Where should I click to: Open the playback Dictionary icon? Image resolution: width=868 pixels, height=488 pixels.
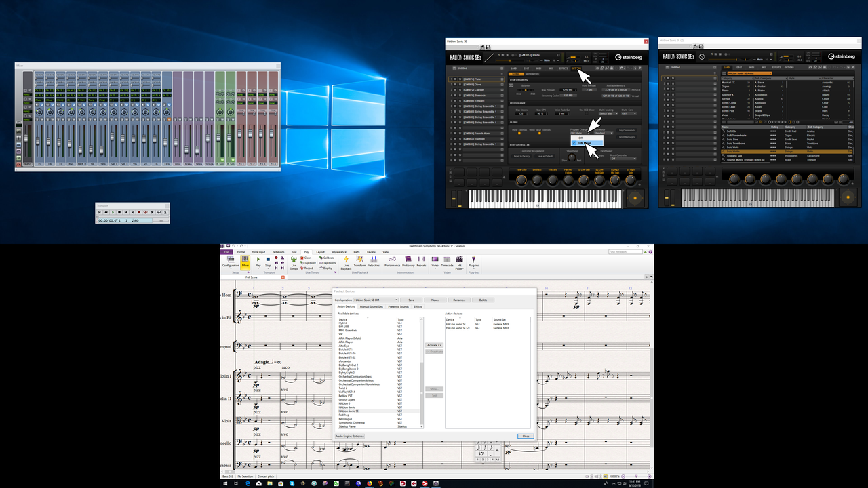408,260
